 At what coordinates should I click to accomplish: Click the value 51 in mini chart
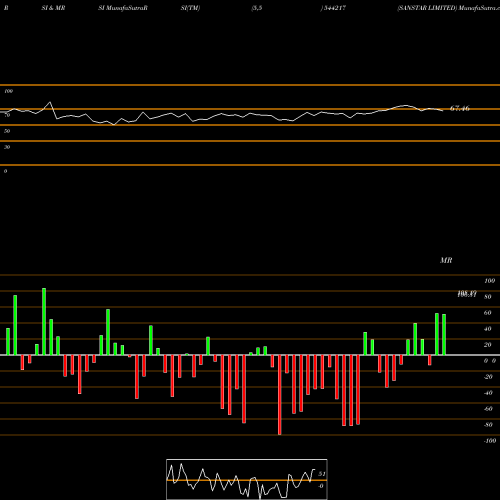322,474
